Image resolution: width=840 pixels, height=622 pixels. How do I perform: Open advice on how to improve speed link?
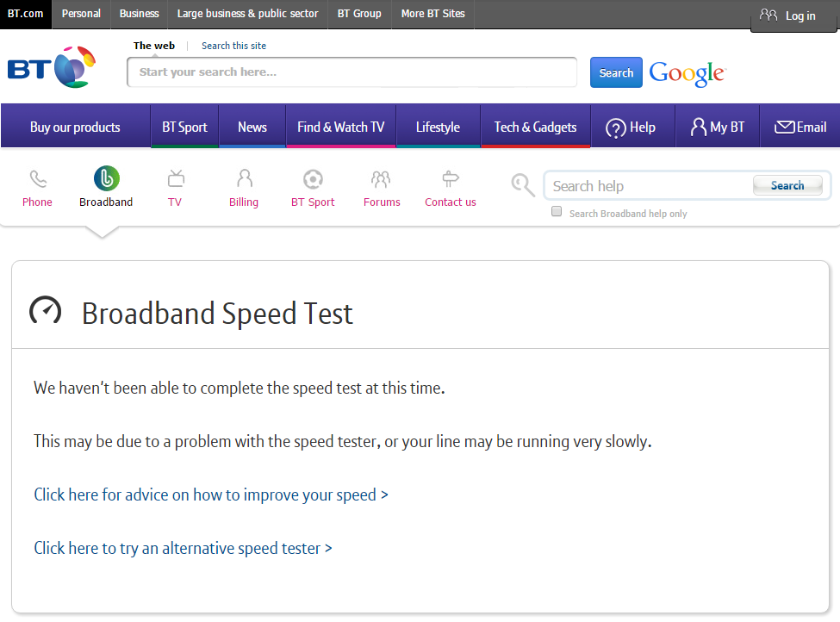[211, 494]
